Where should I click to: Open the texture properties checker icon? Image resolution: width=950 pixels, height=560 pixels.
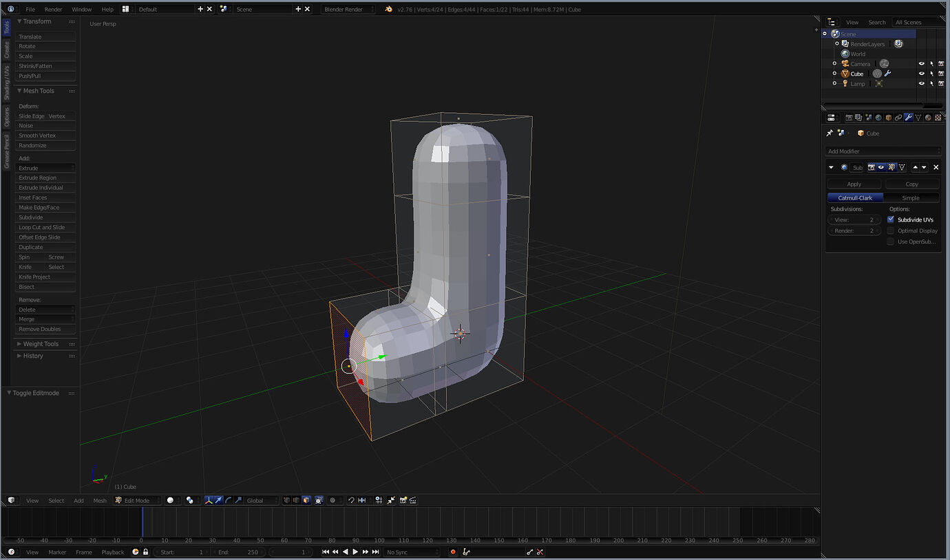pos(938,118)
